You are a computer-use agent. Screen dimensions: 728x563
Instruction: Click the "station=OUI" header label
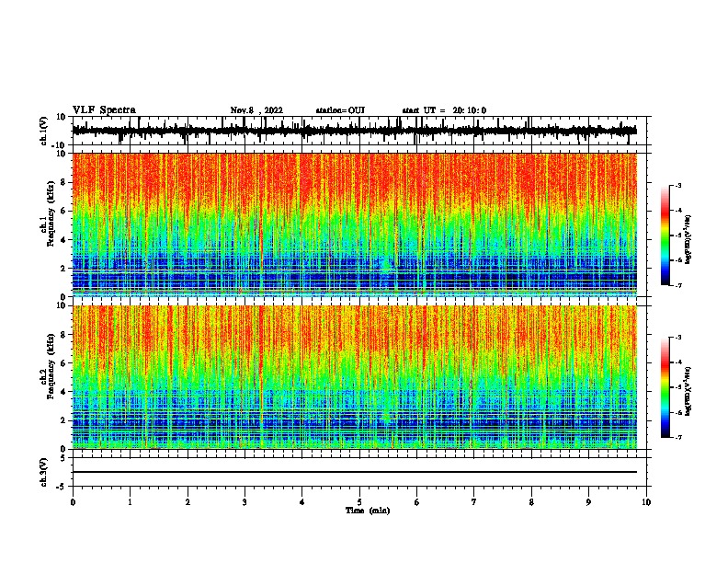(340, 110)
